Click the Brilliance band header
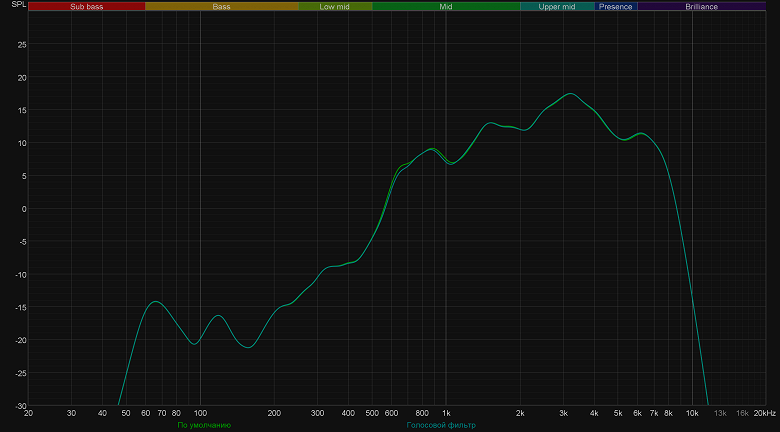Image resolution: width=780 pixels, height=432 pixels. click(701, 6)
